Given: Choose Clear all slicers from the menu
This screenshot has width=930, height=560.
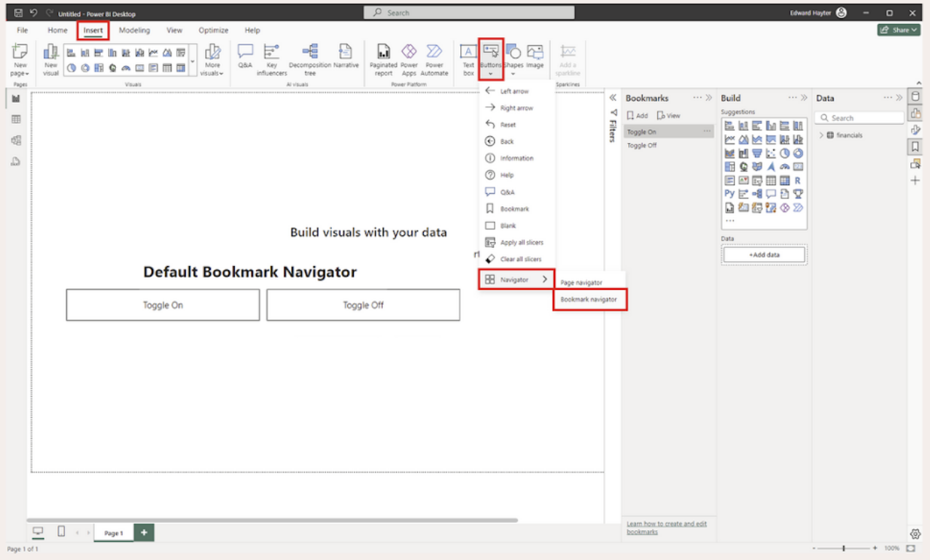Looking at the screenshot, I should point(516,259).
